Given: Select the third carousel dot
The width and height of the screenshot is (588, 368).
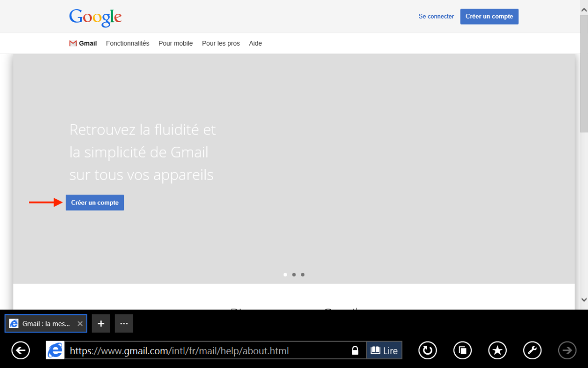Looking at the screenshot, I should [x=303, y=275].
